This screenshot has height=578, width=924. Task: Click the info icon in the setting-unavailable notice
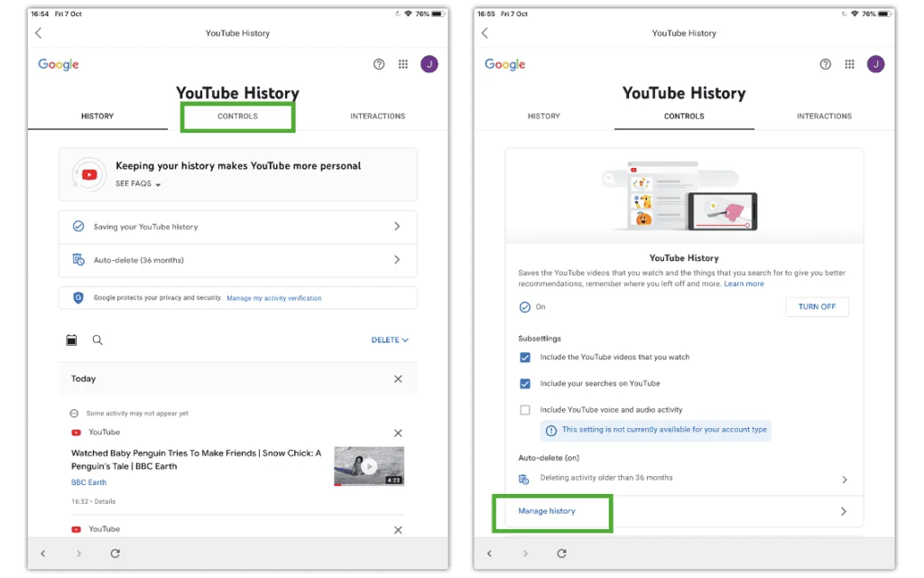tap(551, 430)
